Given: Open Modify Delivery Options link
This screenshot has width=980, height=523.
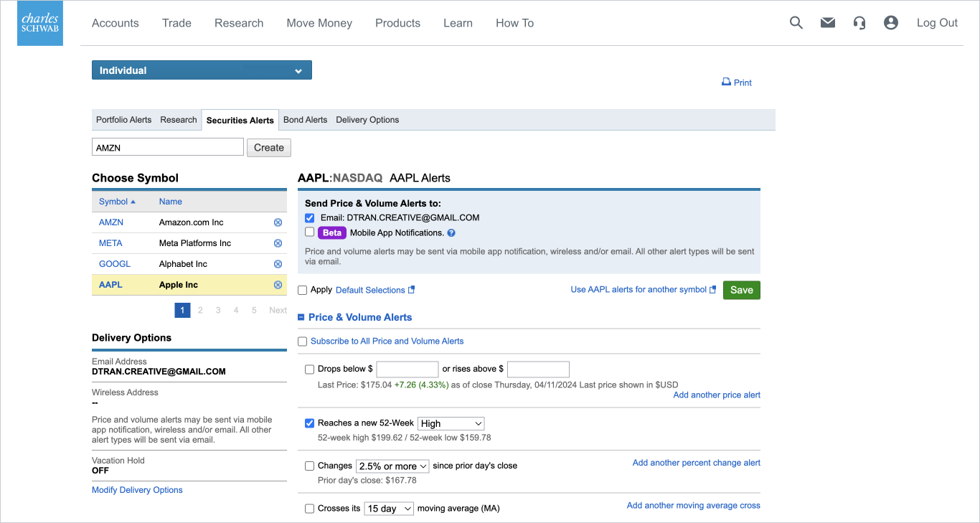Looking at the screenshot, I should point(137,490).
